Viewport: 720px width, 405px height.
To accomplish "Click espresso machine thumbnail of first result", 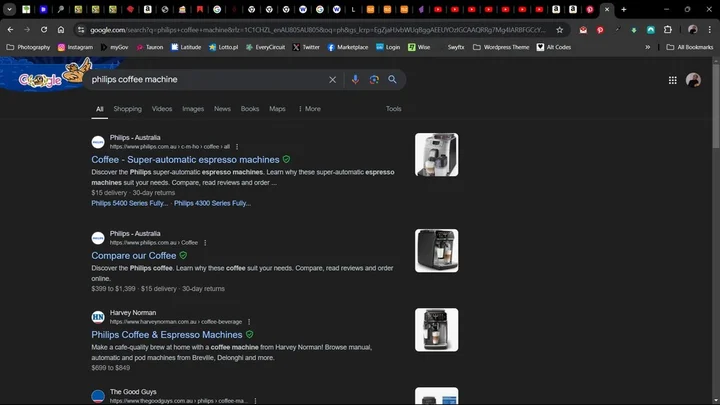I will (x=436, y=155).
